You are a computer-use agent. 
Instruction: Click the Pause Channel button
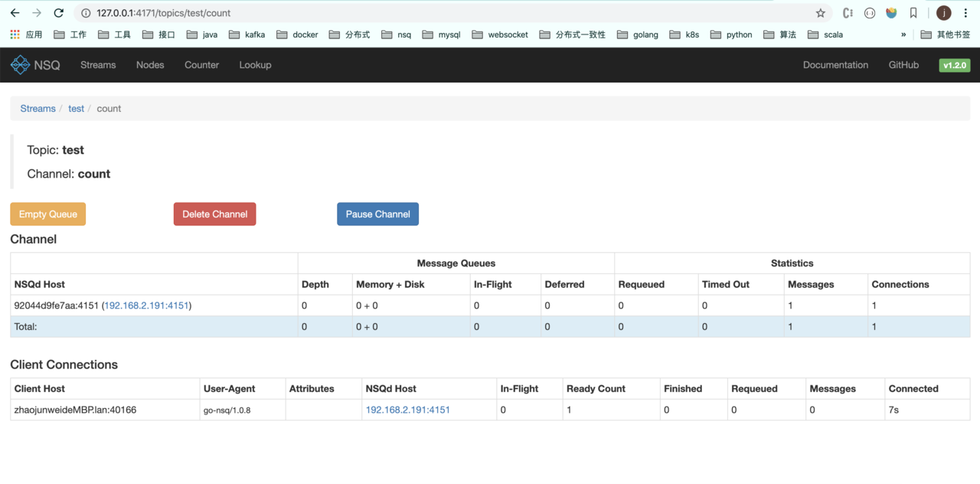click(x=377, y=214)
